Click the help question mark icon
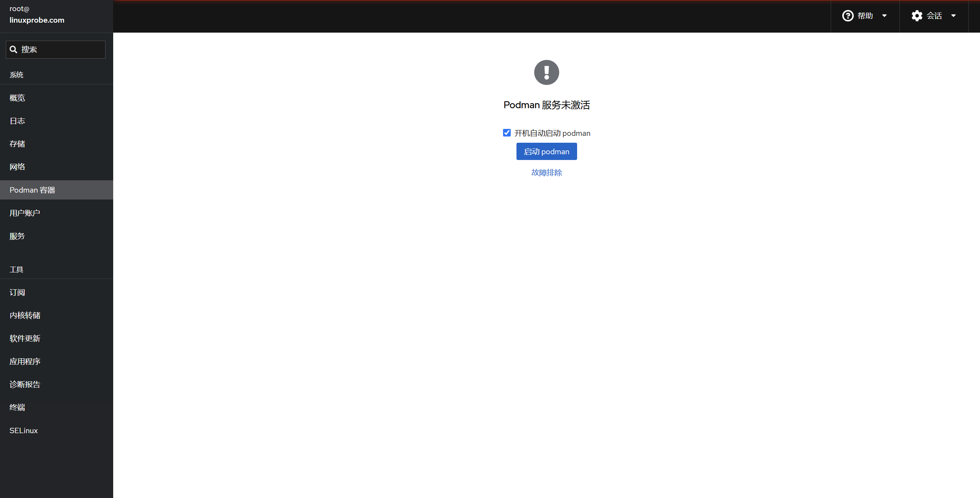Screen dimensions: 980x498 coord(848,16)
